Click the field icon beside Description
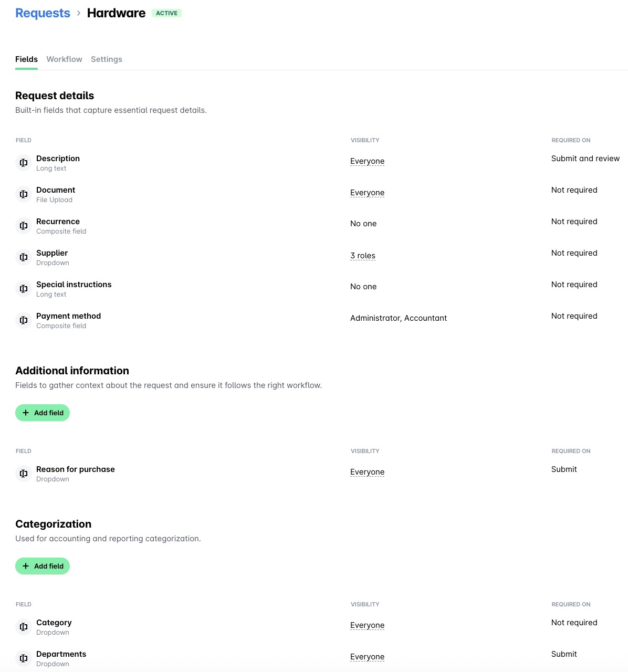Image resolution: width=628 pixels, height=672 pixels. tap(24, 163)
